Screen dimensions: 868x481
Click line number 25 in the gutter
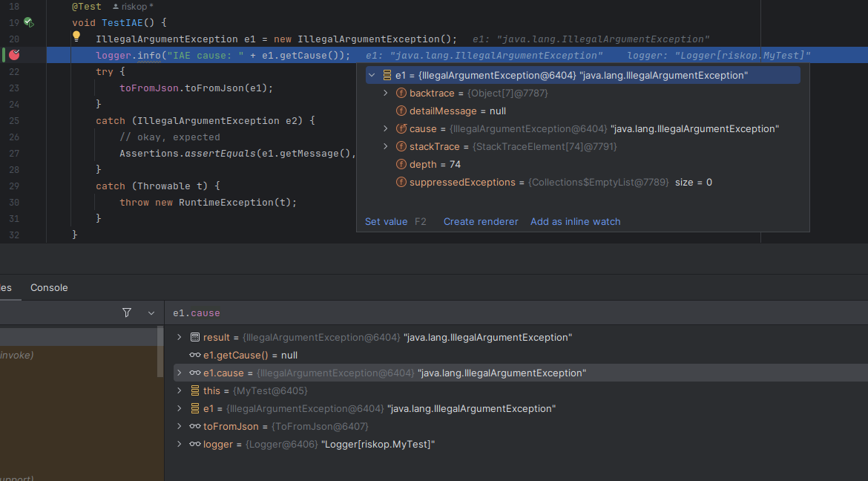pos(14,120)
